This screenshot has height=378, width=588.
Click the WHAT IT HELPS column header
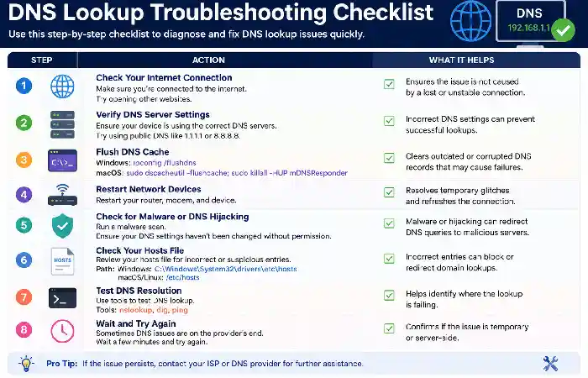point(462,60)
